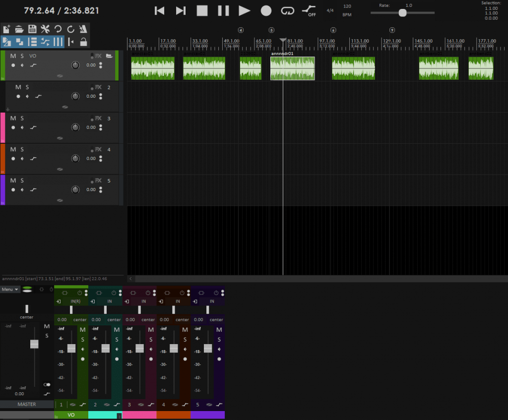Click the folder icon on VO track
The width and height of the screenshot is (508, 420).
(x=109, y=56)
